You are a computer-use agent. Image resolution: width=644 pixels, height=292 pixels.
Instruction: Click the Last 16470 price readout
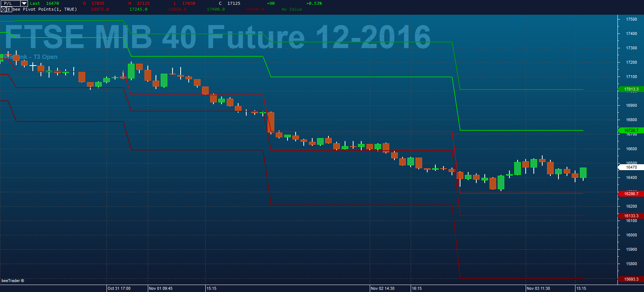pyautogui.click(x=44, y=3)
